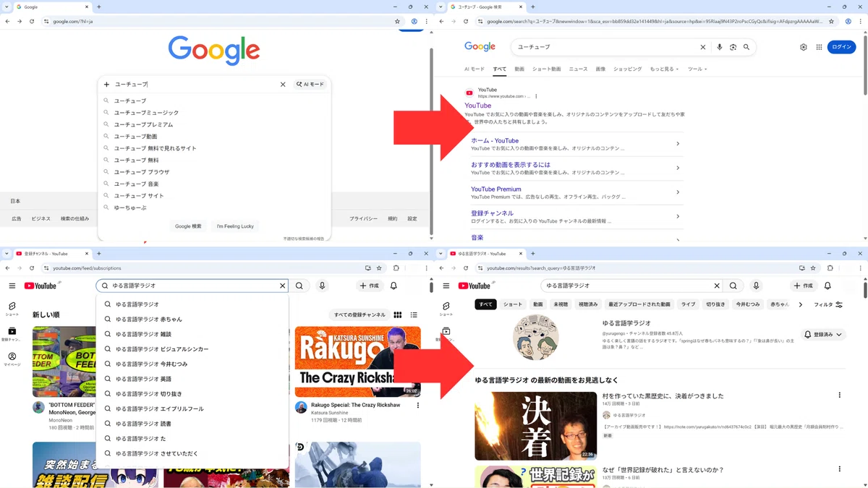Image resolution: width=868 pixels, height=488 pixels.
Task: Switch to ショート動画 tab in Google results
Action: point(546,69)
